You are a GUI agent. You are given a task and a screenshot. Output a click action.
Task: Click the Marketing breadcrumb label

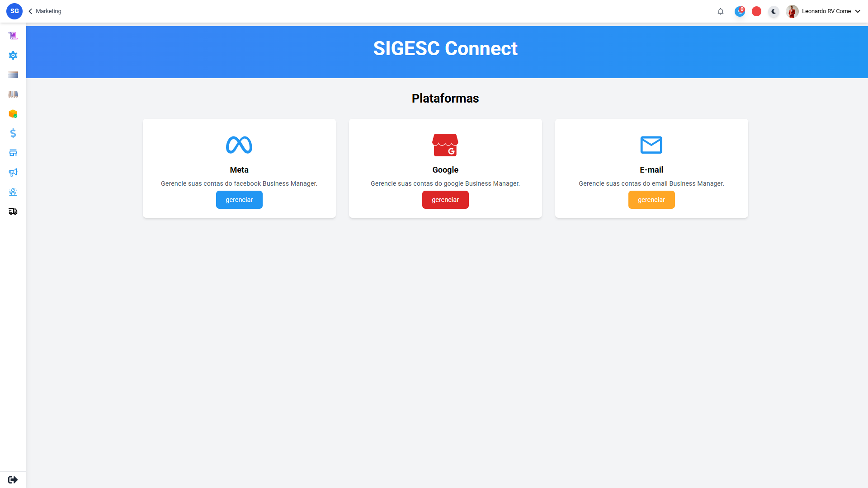coord(48,11)
